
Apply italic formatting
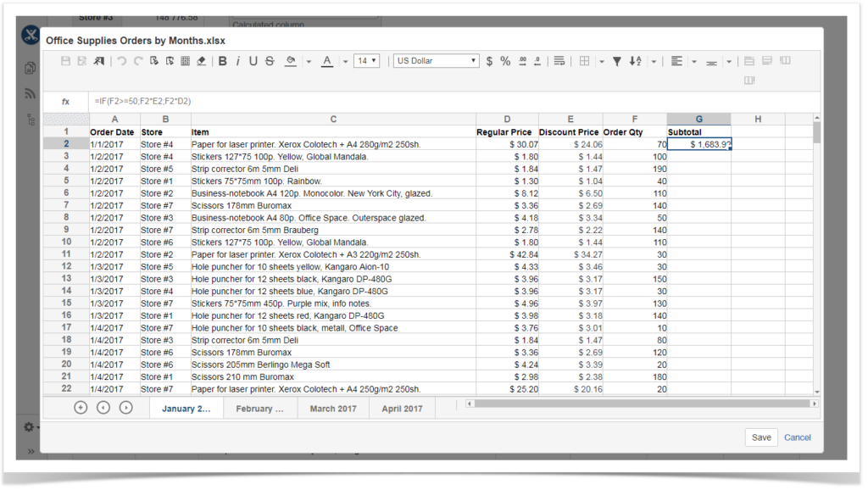point(238,60)
